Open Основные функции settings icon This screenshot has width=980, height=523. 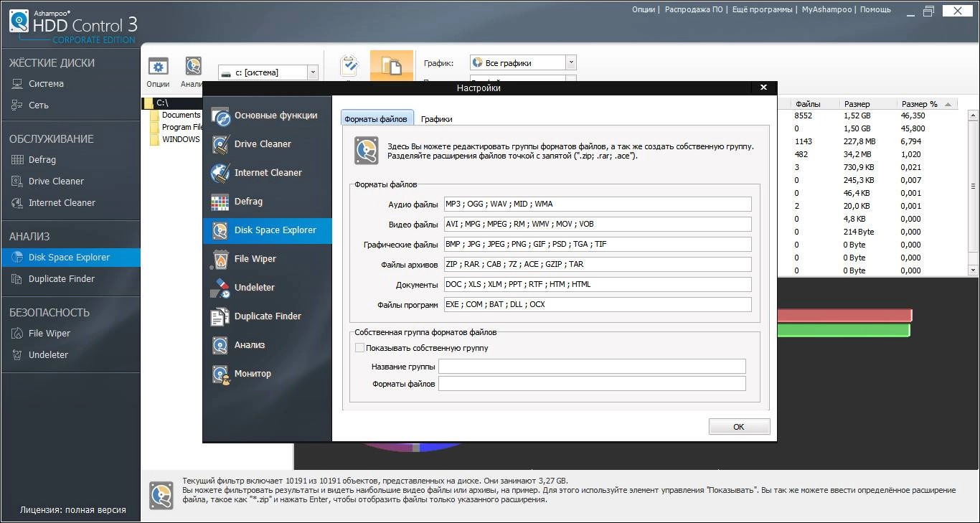pos(221,116)
